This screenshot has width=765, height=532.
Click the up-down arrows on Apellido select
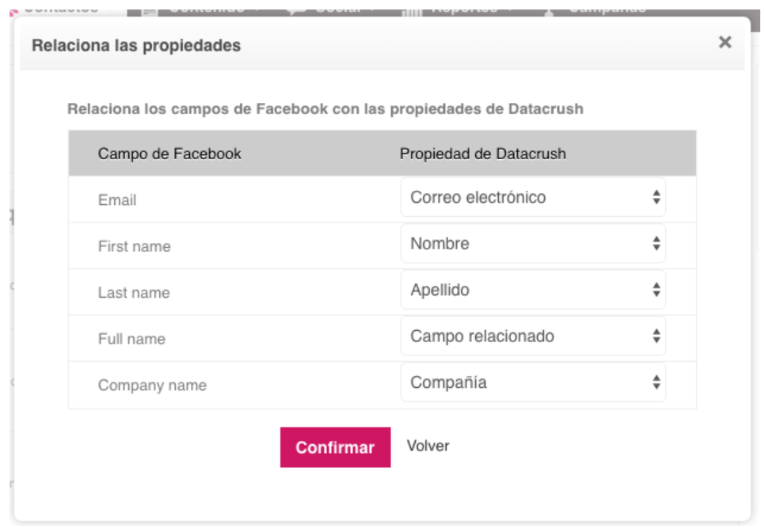[657, 290]
